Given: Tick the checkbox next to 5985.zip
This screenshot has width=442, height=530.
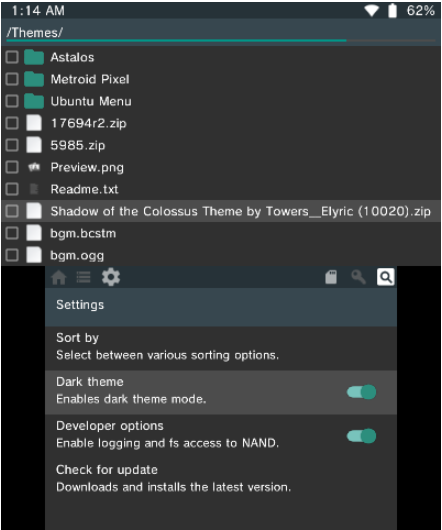Looking at the screenshot, I should [x=12, y=145].
